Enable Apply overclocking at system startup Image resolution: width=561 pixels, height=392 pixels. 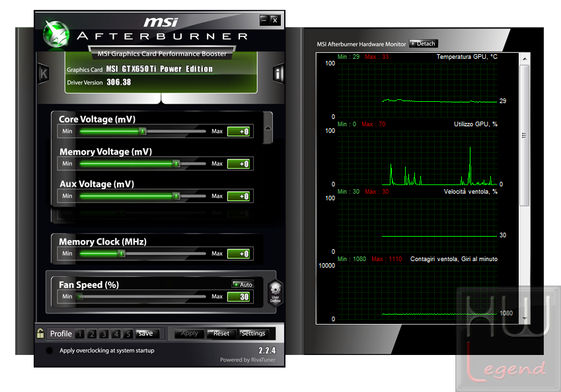pos(50,350)
